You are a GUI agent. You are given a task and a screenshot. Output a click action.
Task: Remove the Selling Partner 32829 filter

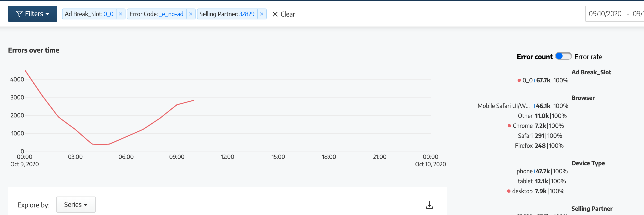point(261,14)
